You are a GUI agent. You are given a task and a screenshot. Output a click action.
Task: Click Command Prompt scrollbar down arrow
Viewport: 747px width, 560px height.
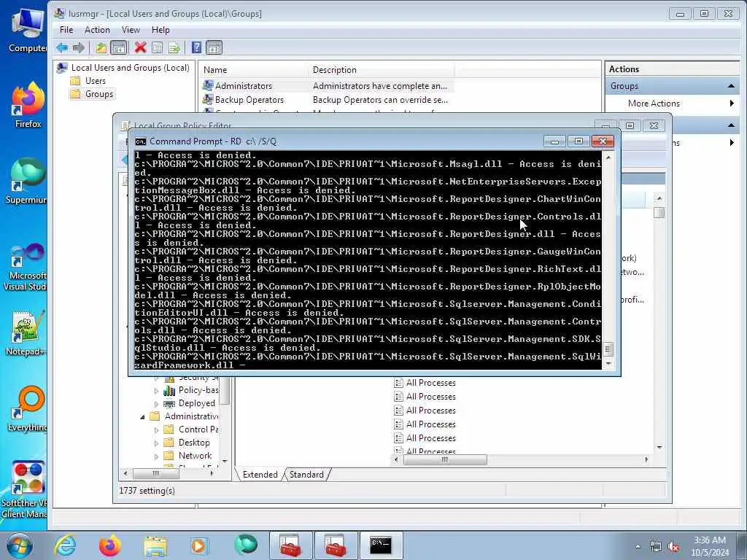point(608,364)
